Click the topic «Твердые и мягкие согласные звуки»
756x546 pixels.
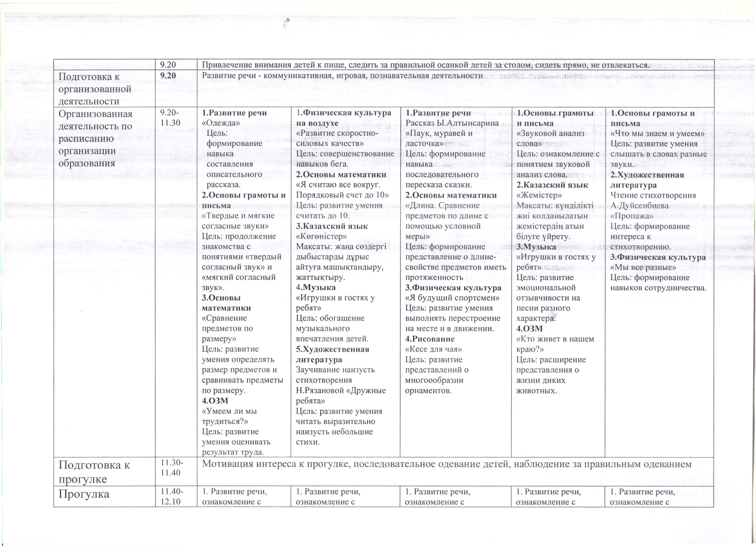pyautogui.click(x=238, y=221)
